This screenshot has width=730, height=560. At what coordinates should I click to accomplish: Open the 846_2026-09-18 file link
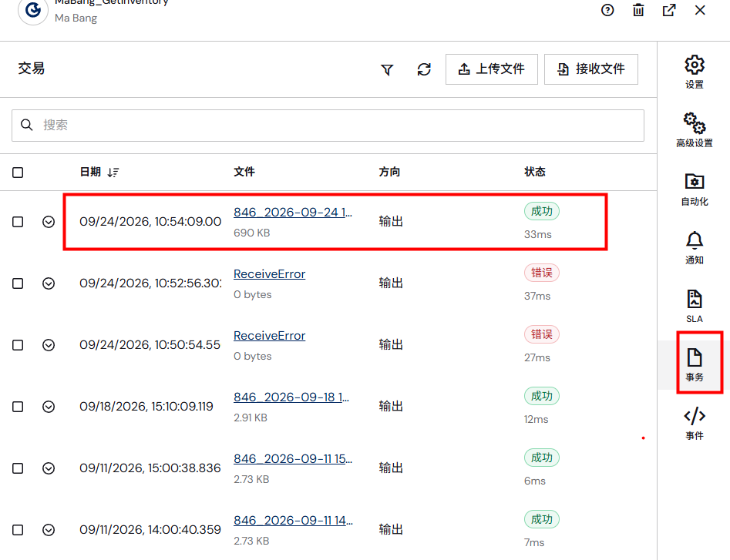(291, 397)
